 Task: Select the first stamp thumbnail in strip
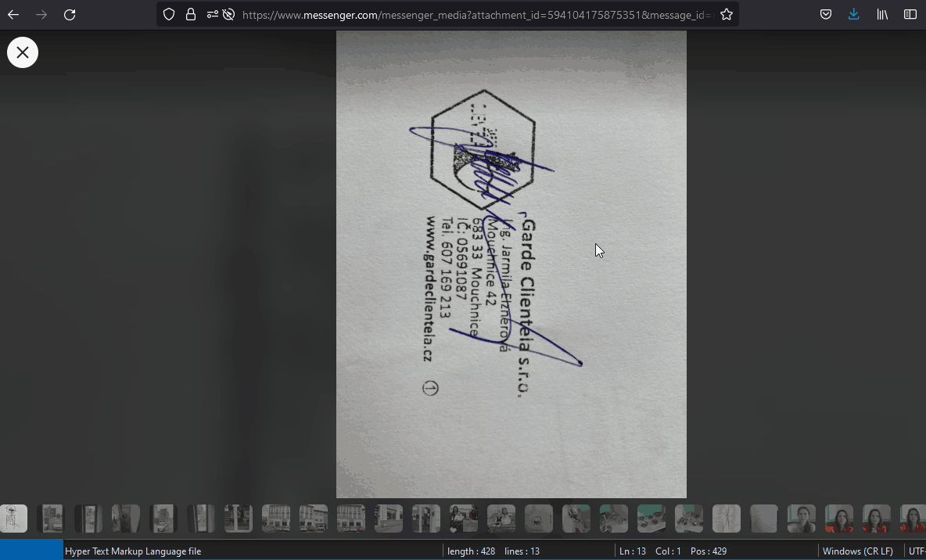[x=13, y=519]
